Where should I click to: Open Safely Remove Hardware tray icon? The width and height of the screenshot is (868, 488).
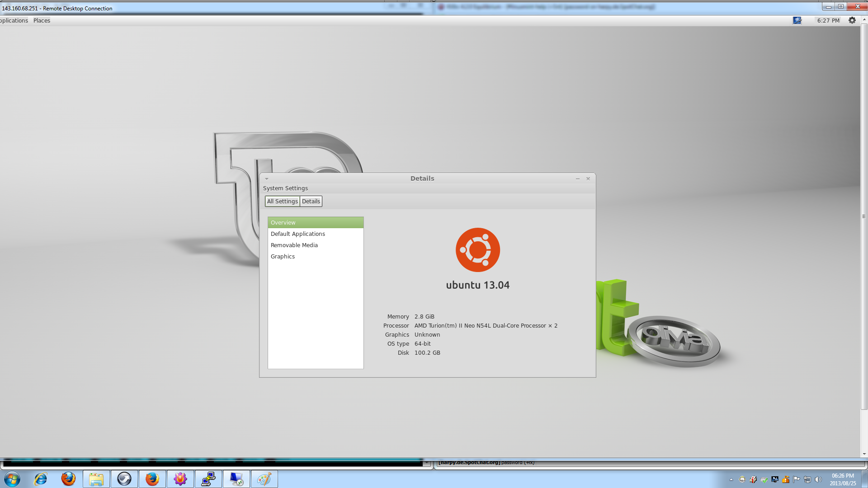764,479
